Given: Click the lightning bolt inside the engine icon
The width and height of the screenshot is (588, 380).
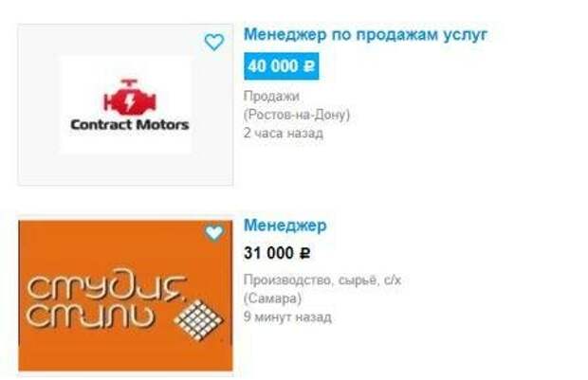Looking at the screenshot, I should 130,100.
